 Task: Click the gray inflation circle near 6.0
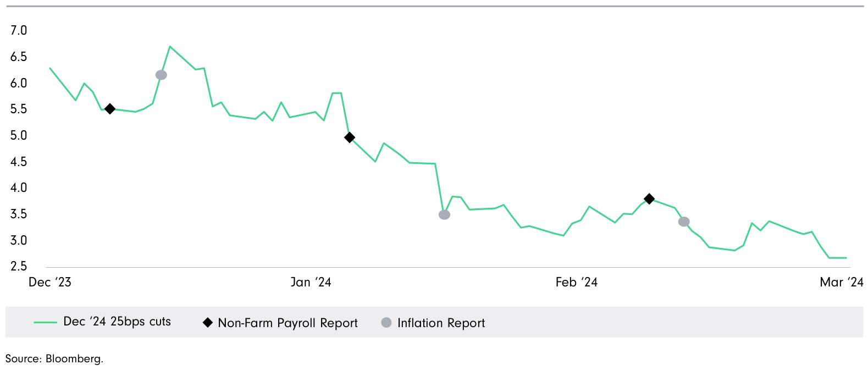[x=161, y=75]
